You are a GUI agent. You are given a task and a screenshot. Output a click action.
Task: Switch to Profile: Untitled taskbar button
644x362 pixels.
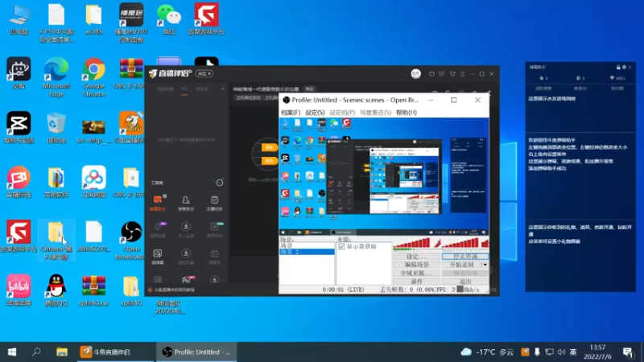point(196,352)
